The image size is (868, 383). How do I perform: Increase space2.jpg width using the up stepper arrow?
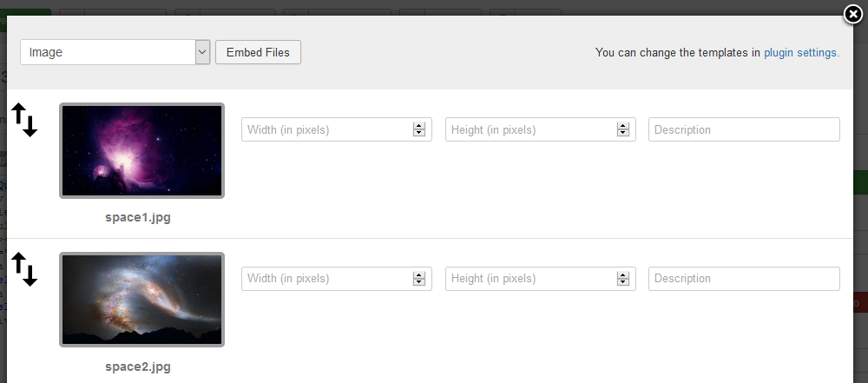419,274
